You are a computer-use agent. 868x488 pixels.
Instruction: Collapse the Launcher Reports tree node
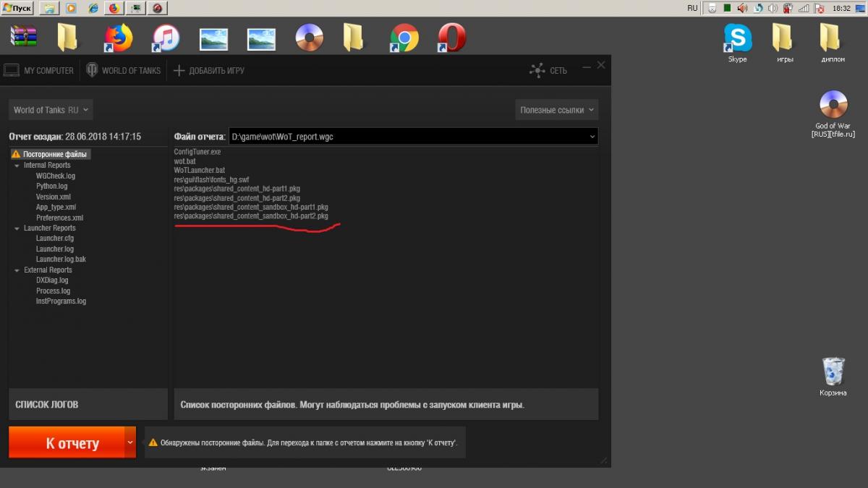(17, 228)
